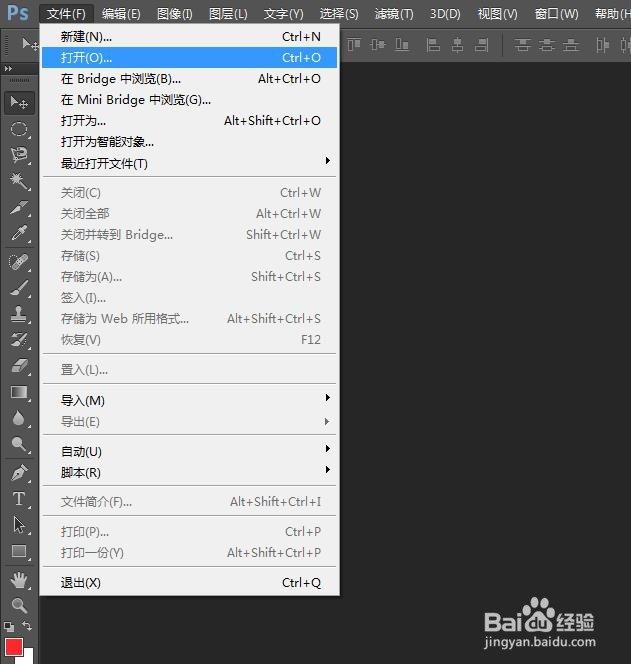This screenshot has height=664, width=631.
Task: Click align bottom edges icon
Action: 402,44
